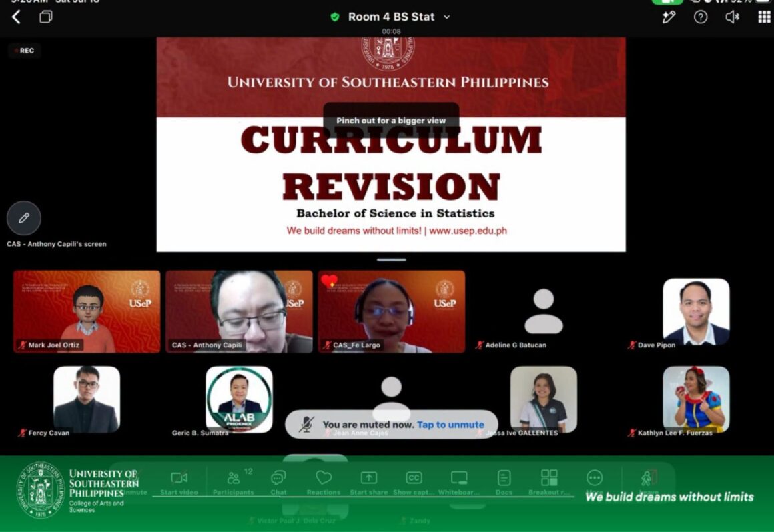This screenshot has width=774, height=532.
Task: Tap the speaker Bluetooth audio icon
Action: click(x=732, y=17)
